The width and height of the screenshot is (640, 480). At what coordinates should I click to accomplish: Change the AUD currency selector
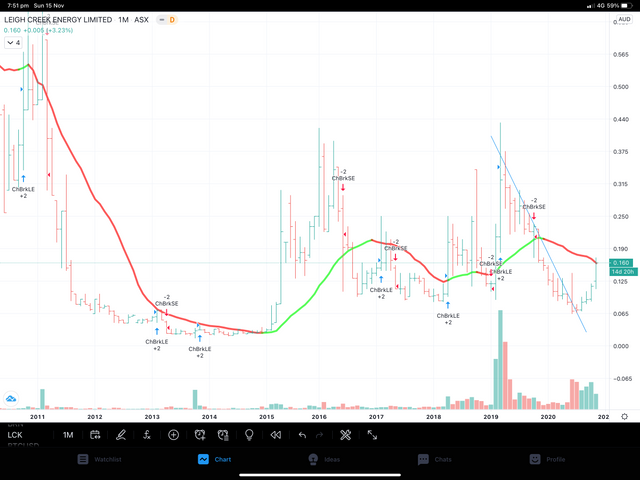[624, 19]
